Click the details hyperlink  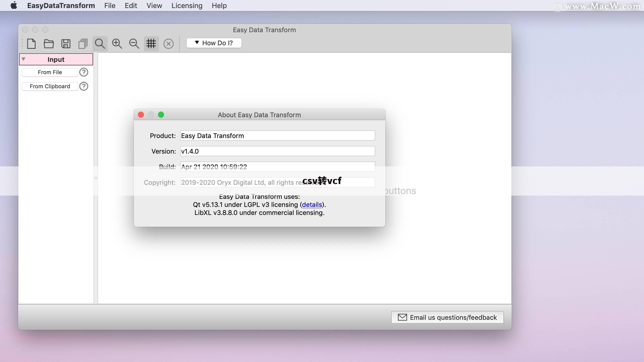pyautogui.click(x=312, y=205)
